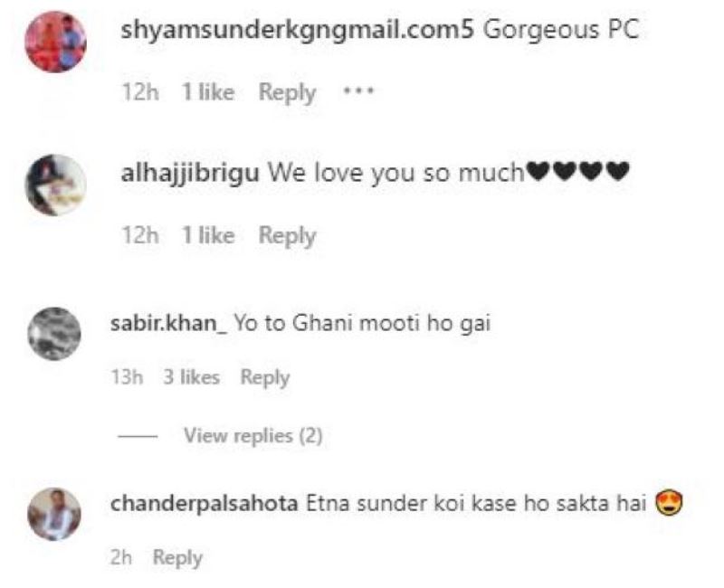Open chanderpalsahota username link
Viewport: 724px width, 588px height.
pyautogui.click(x=205, y=503)
